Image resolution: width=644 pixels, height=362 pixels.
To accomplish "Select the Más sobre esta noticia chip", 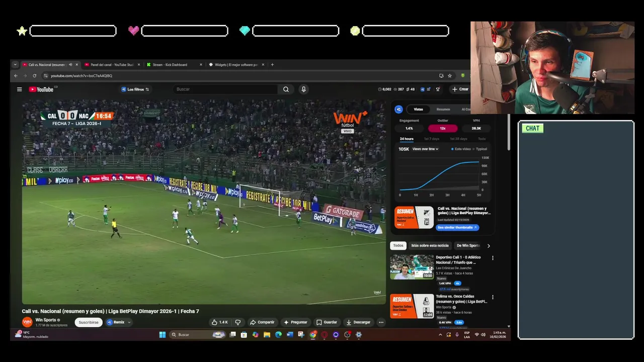I will [x=430, y=245].
